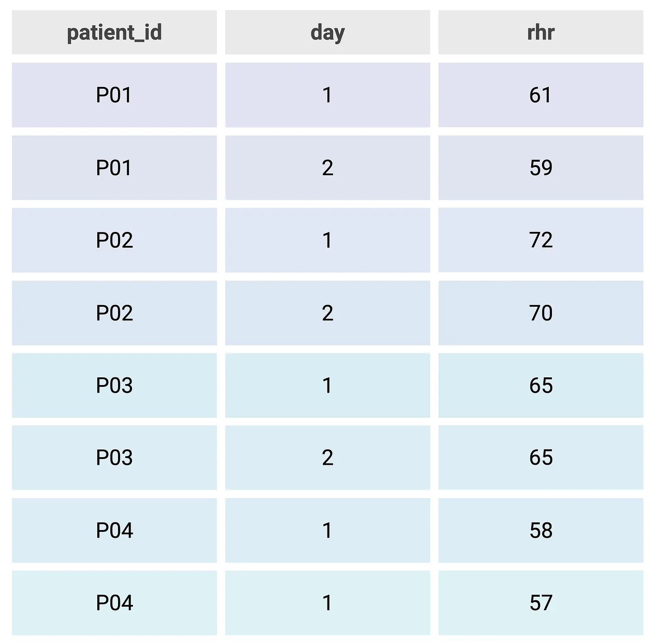
Task: Click the rhr cell with 70
Action: point(541,313)
